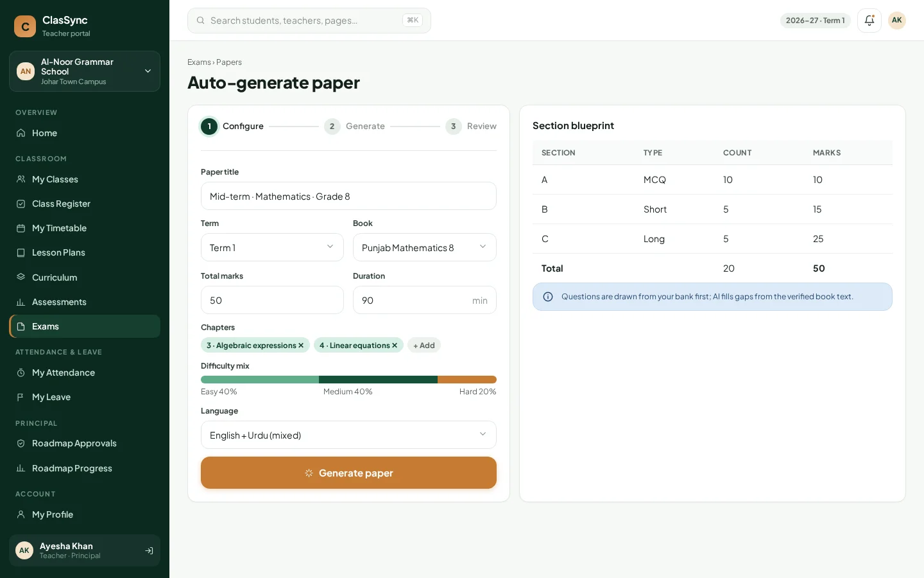The image size is (924, 578).
Task: Click the My Profile person icon
Action: click(x=21, y=514)
